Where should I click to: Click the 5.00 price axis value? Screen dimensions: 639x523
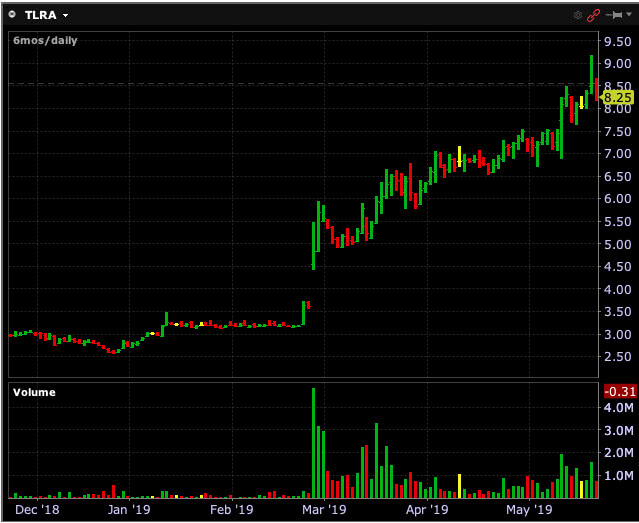617,244
